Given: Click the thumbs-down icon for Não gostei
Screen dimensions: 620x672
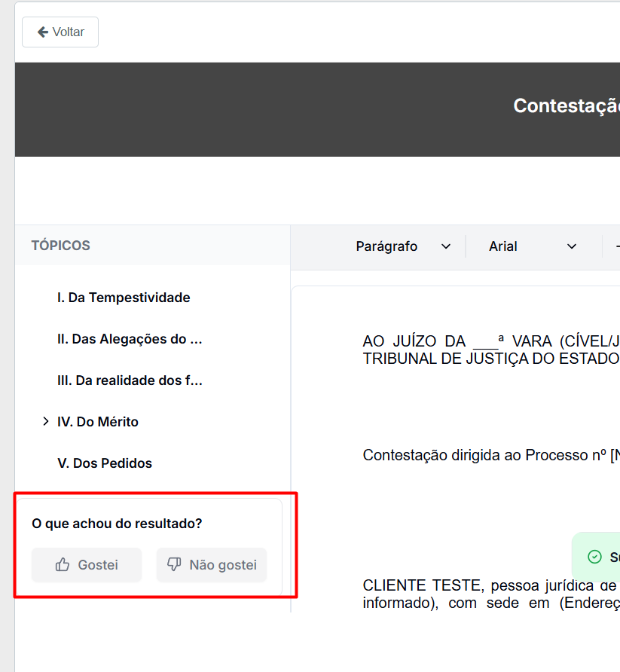Looking at the screenshot, I should [174, 564].
